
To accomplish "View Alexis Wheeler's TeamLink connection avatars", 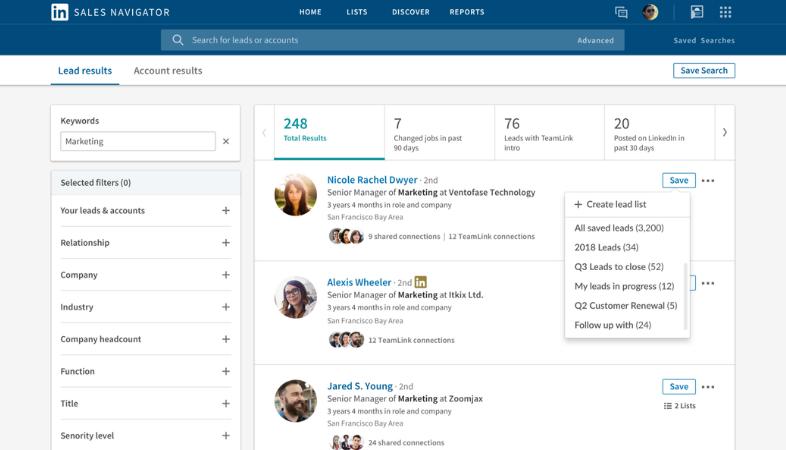I will 346,340.
